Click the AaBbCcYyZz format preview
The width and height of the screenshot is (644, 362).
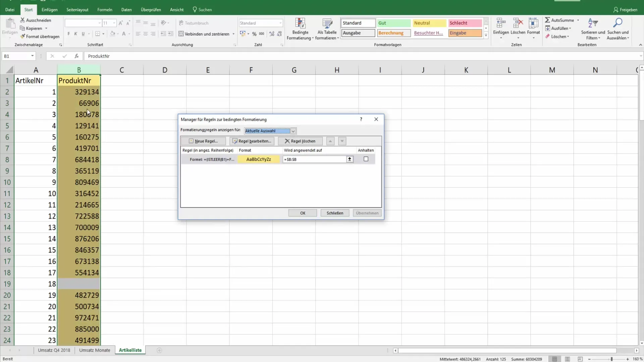pyautogui.click(x=259, y=159)
